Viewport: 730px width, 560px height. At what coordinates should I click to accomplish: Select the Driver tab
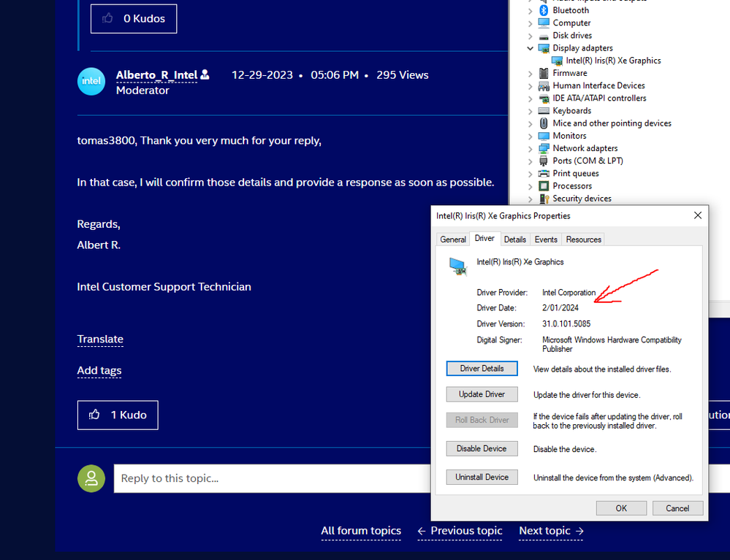point(484,238)
